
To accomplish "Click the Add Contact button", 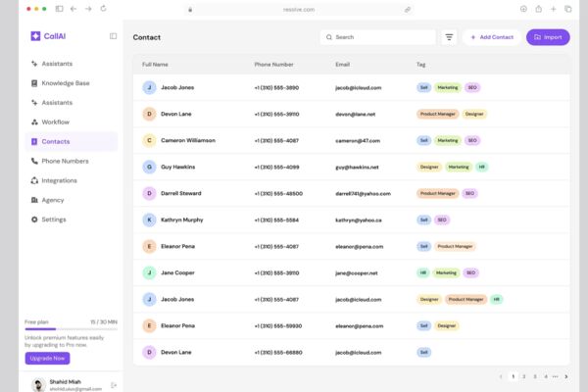I will 492,37.
